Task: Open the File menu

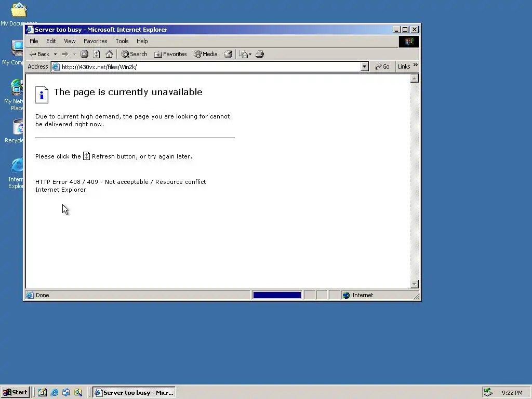Action: coord(34,41)
